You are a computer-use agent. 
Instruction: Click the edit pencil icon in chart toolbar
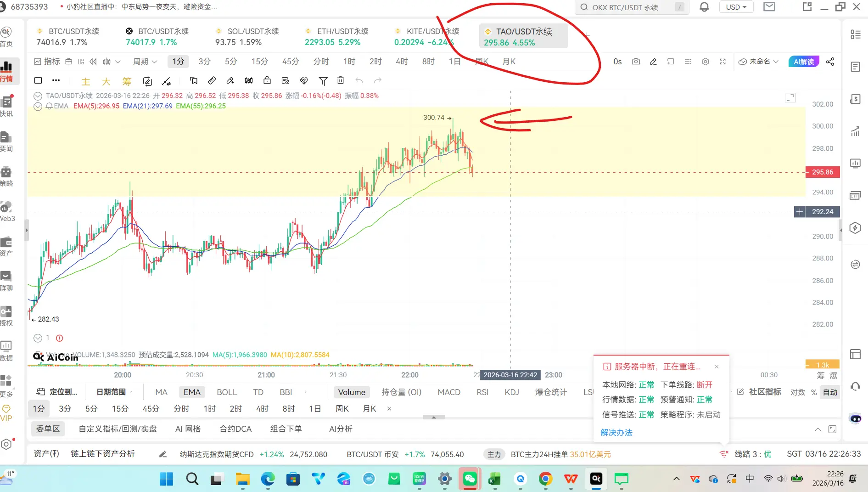coord(653,62)
